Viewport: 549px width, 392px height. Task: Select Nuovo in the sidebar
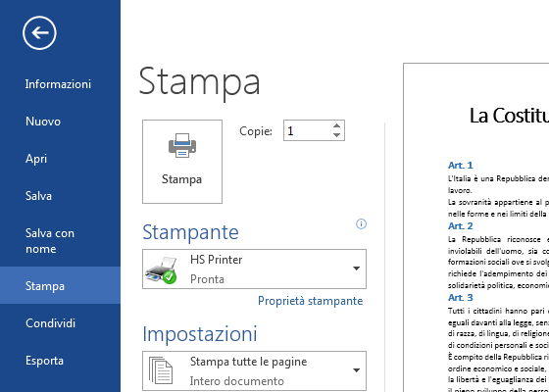coord(43,122)
